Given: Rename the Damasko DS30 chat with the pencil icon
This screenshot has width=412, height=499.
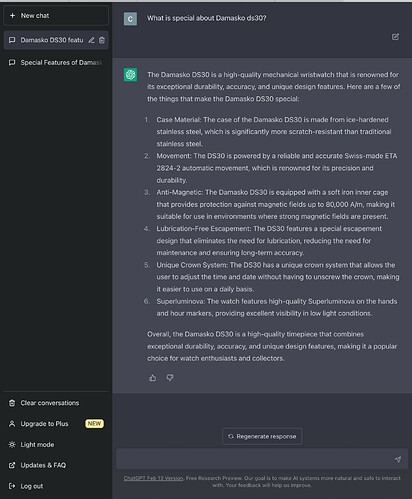Looking at the screenshot, I should pyautogui.click(x=91, y=40).
